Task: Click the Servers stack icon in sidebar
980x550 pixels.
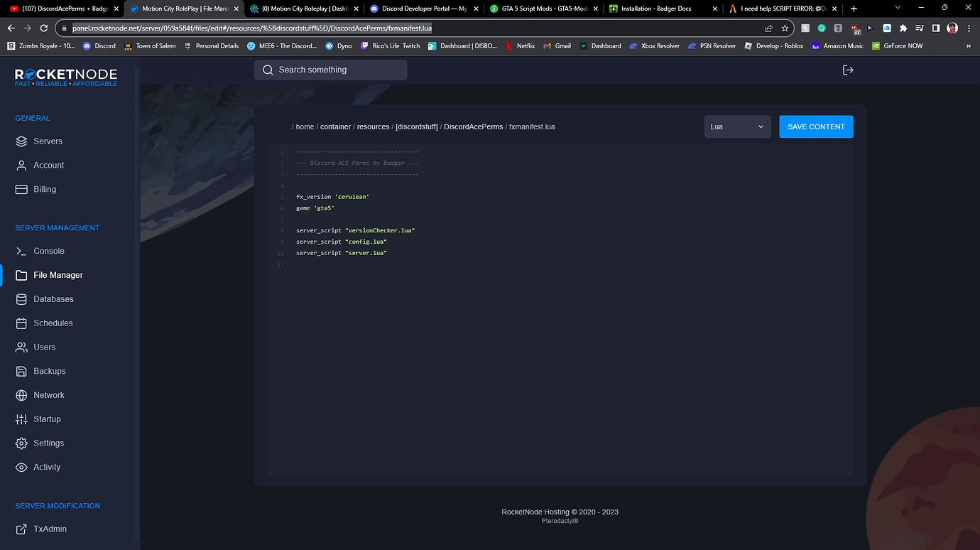Action: 21,141
